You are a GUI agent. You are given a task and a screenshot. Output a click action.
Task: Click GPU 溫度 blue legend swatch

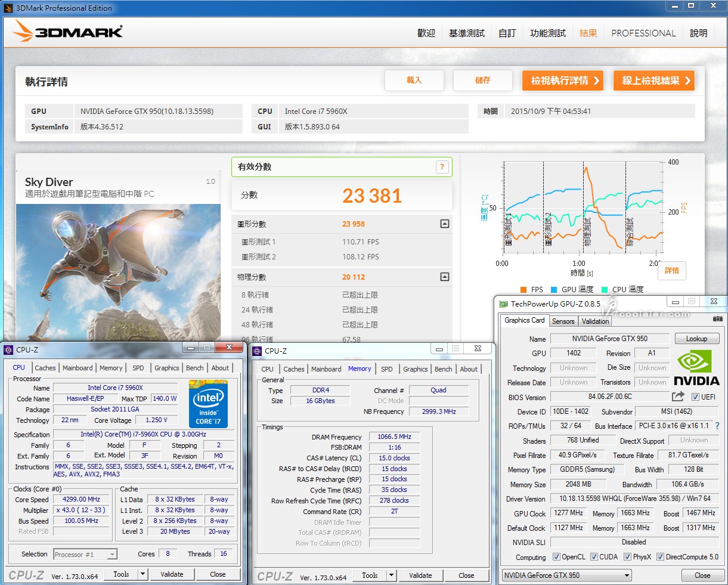point(554,290)
